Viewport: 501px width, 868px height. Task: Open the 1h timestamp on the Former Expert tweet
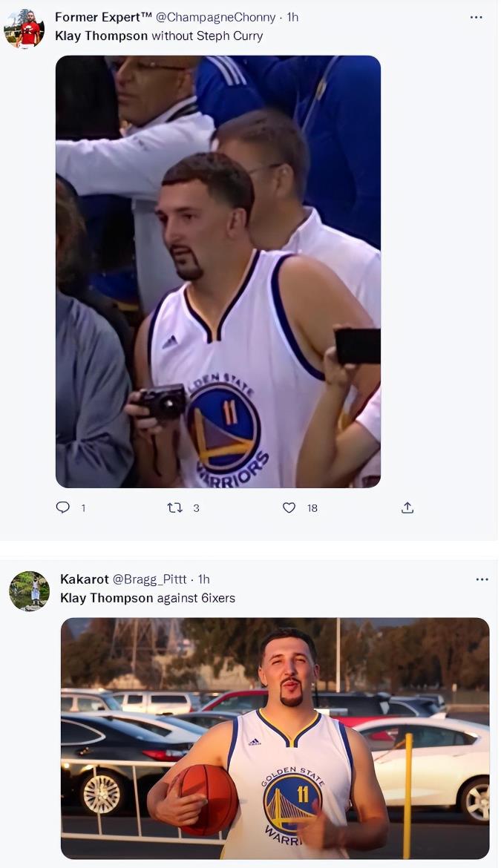click(292, 17)
